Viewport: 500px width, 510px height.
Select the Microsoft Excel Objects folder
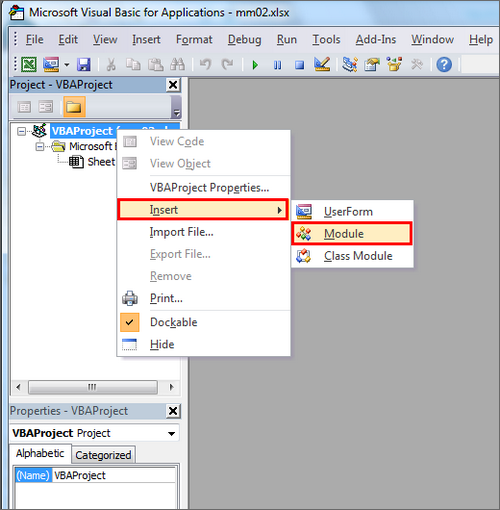pos(91,146)
